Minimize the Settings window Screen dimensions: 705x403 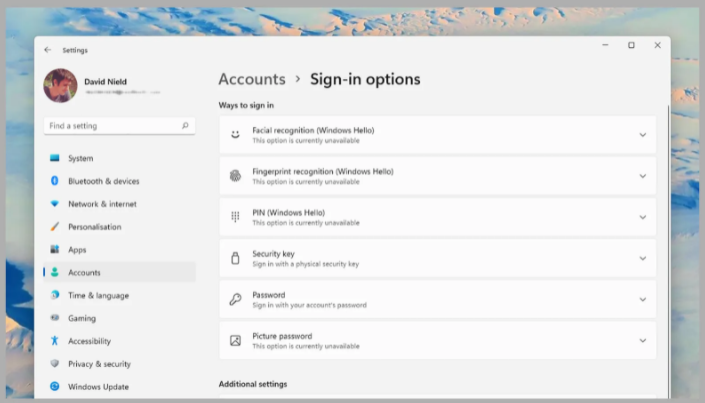[x=605, y=45]
